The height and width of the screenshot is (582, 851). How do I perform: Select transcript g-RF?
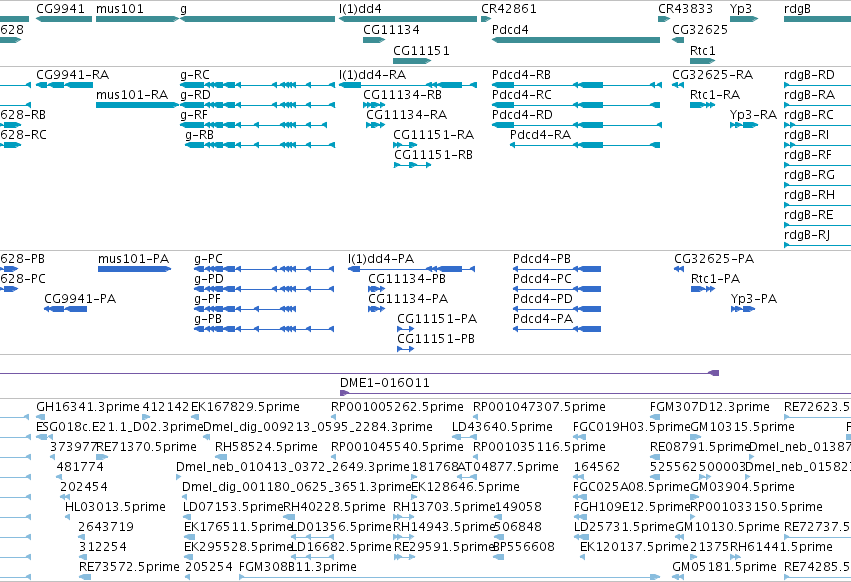(x=253, y=125)
